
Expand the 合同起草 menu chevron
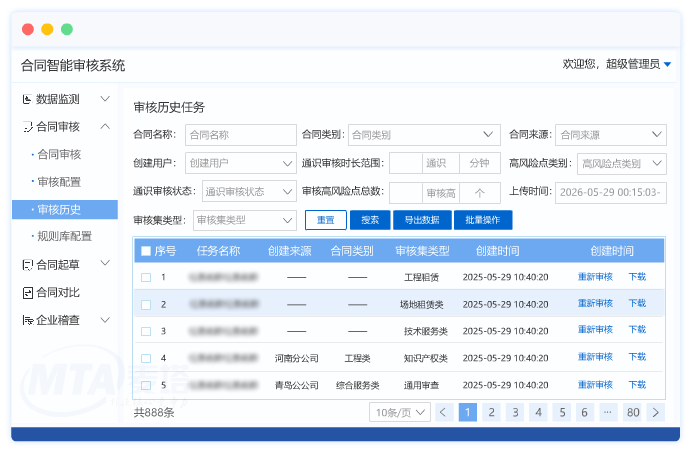pyautogui.click(x=105, y=263)
